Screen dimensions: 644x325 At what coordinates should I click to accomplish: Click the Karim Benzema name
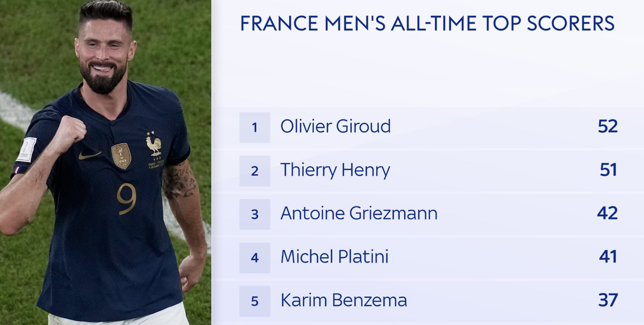point(344,300)
